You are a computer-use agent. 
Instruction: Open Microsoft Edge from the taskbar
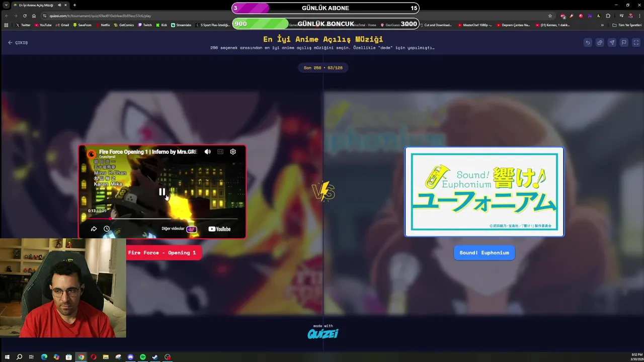[x=44, y=357]
